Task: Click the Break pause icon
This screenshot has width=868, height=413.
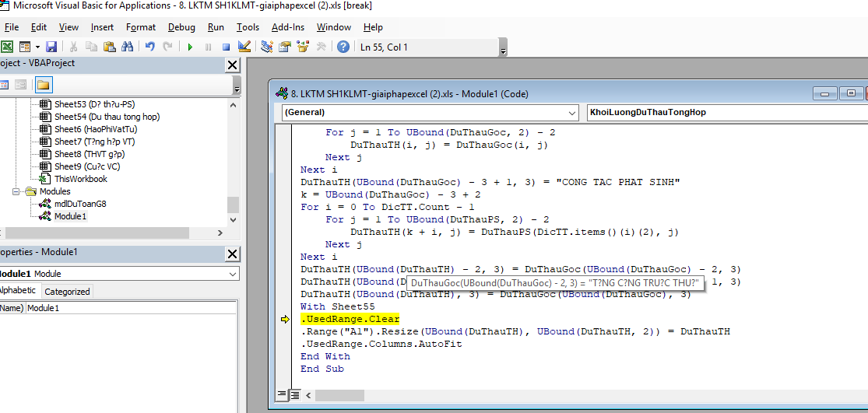Action: pyautogui.click(x=208, y=47)
